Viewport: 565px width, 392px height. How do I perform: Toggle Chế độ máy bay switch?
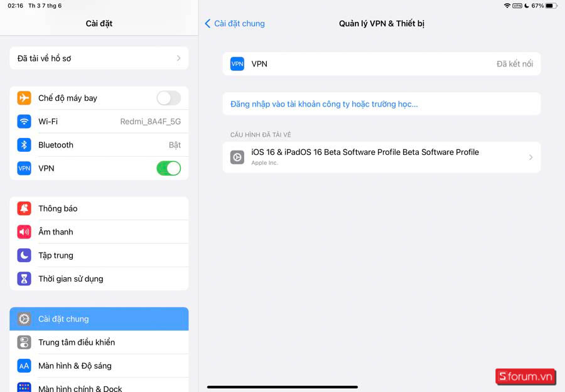point(169,98)
